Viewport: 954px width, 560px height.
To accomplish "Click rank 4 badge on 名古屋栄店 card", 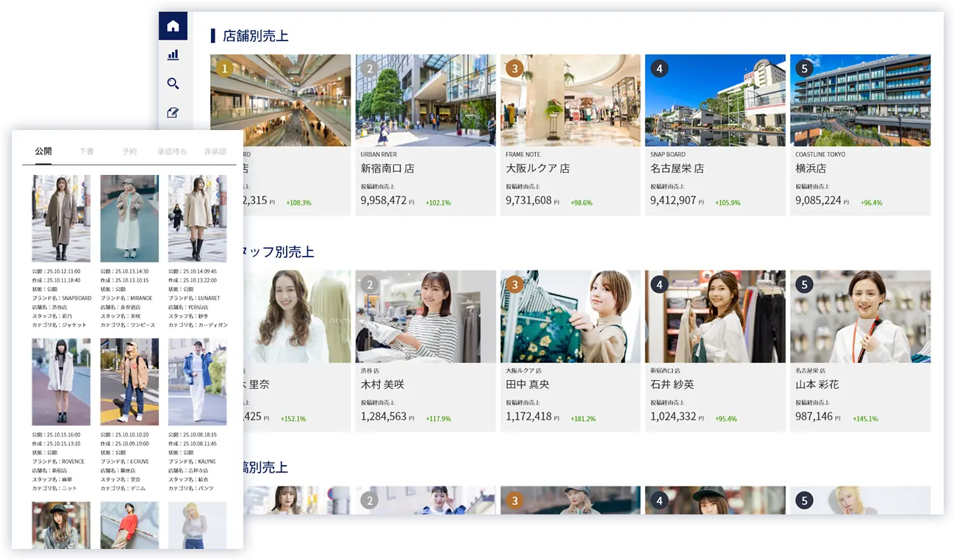I will click(659, 69).
